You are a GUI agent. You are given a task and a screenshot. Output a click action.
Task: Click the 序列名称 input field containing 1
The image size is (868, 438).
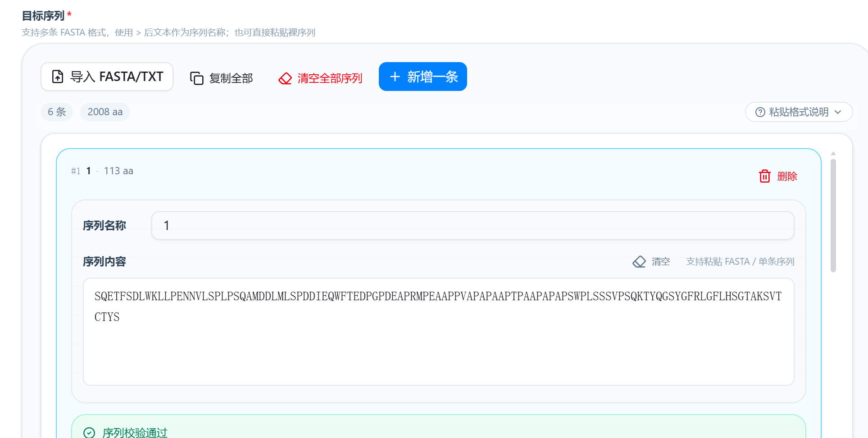(x=473, y=226)
